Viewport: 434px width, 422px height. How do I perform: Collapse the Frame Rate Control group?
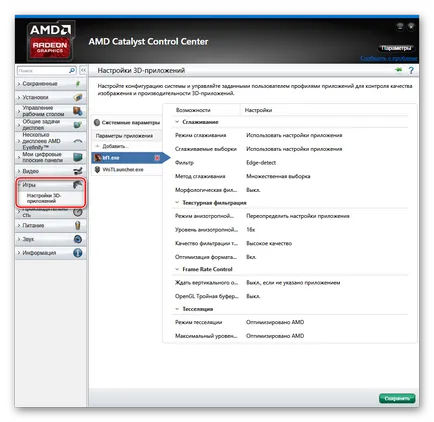click(x=177, y=269)
